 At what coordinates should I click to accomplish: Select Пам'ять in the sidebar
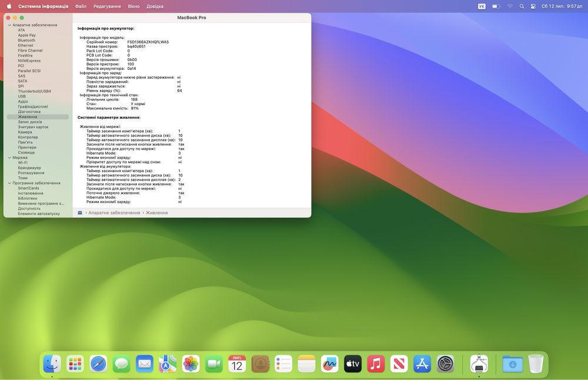(25, 142)
